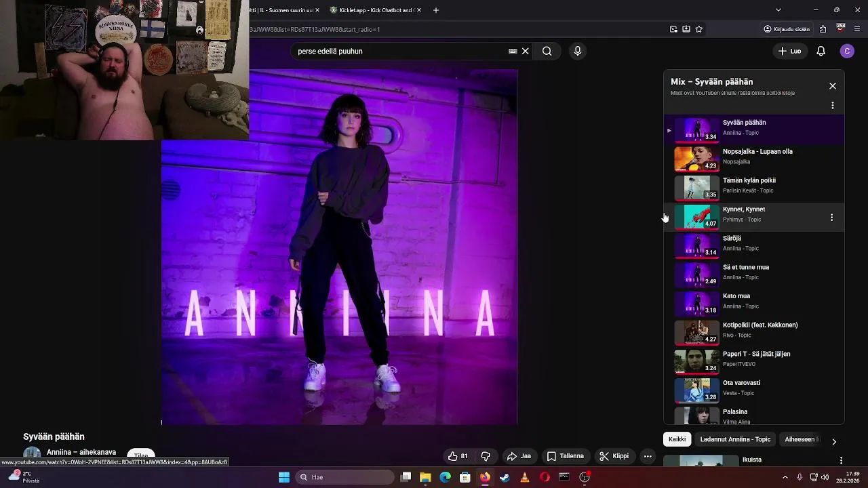Image resolution: width=868 pixels, height=488 pixels.
Task: Play Sä et tunne mua track
Action: [746, 268]
